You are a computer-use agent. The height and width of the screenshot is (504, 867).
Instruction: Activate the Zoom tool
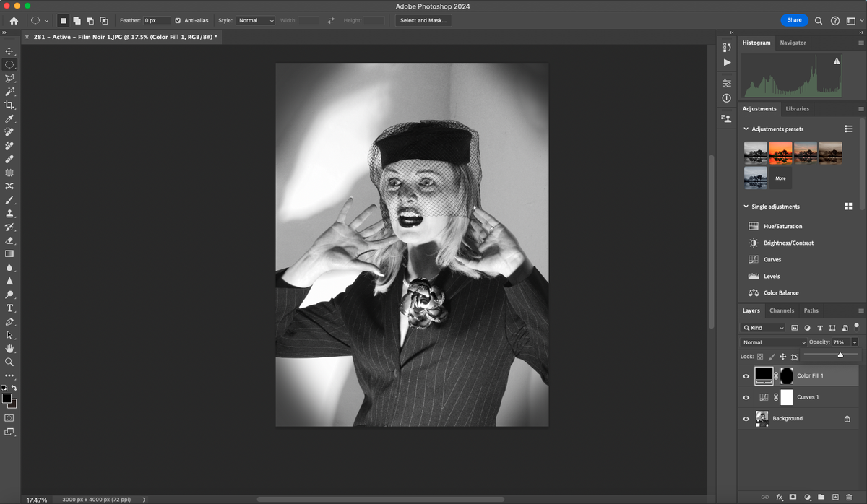click(x=9, y=362)
